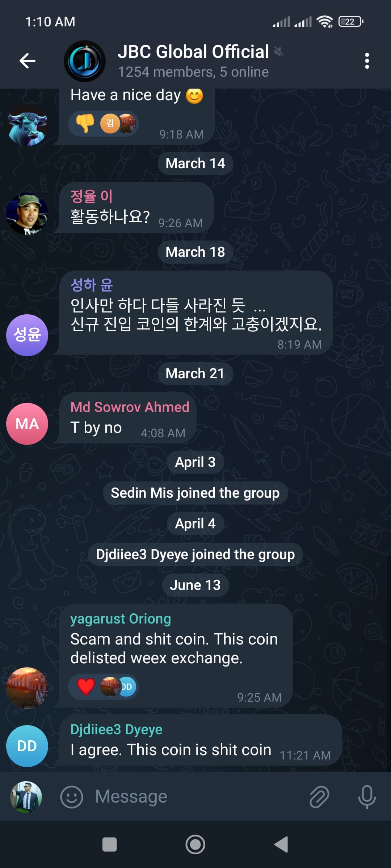
Task: Open the emoji picker smiley icon
Action: 71,797
